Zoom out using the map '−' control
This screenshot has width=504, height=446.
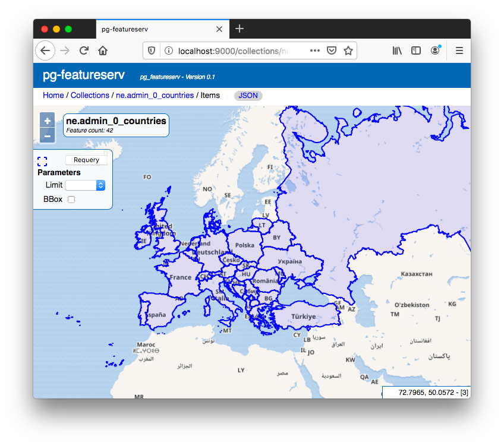(47, 136)
